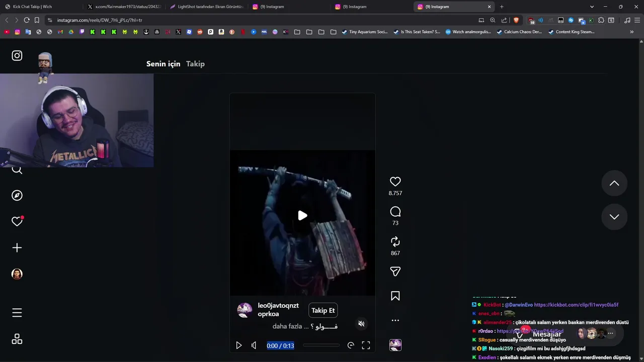Save the reel with the bookmark icon
The width and height of the screenshot is (644, 362).
pyautogui.click(x=395, y=296)
